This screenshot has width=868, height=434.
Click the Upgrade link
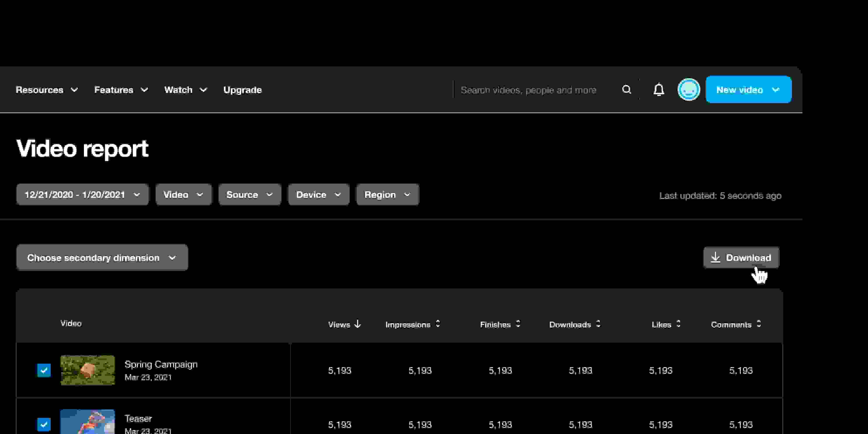click(242, 90)
